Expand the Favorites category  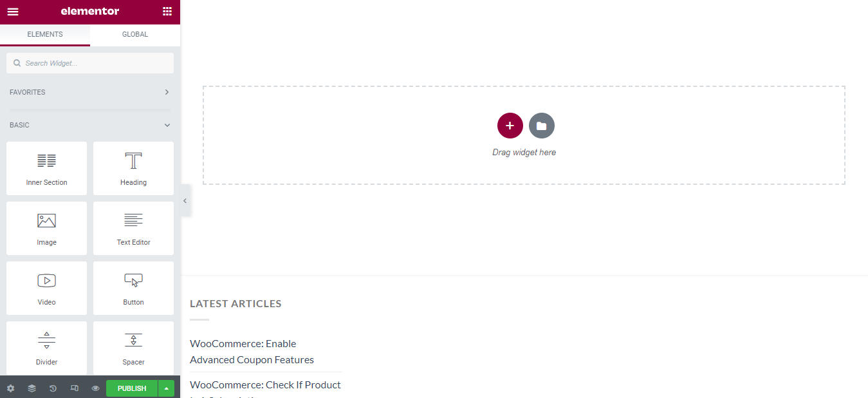click(x=90, y=92)
